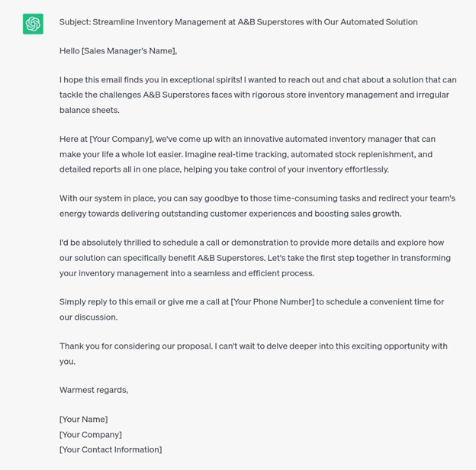Click the [Your Contact Information] placeholder

[x=111, y=449]
